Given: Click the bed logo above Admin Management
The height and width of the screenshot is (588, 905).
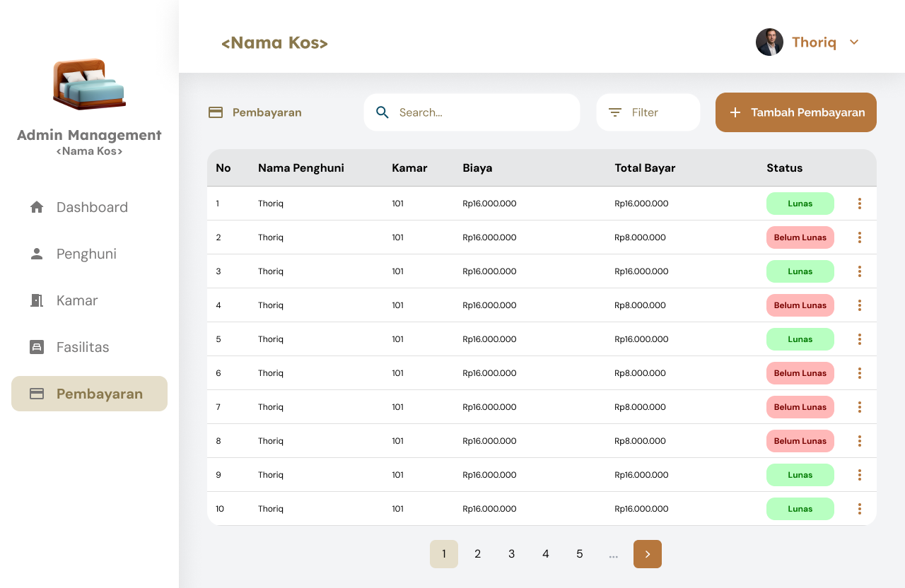Looking at the screenshot, I should (89, 83).
